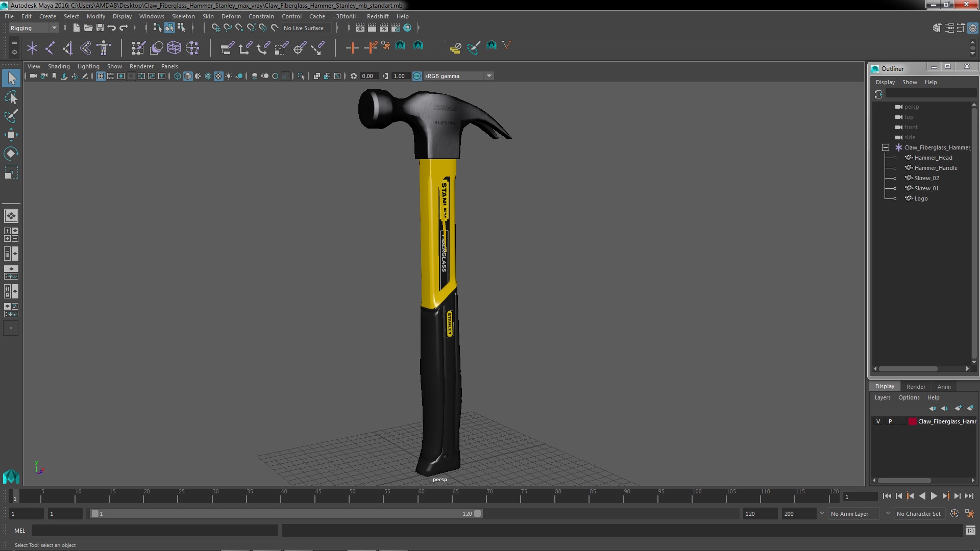The width and height of the screenshot is (980, 551).
Task: Open the Redshift menu
Action: pos(378,16)
